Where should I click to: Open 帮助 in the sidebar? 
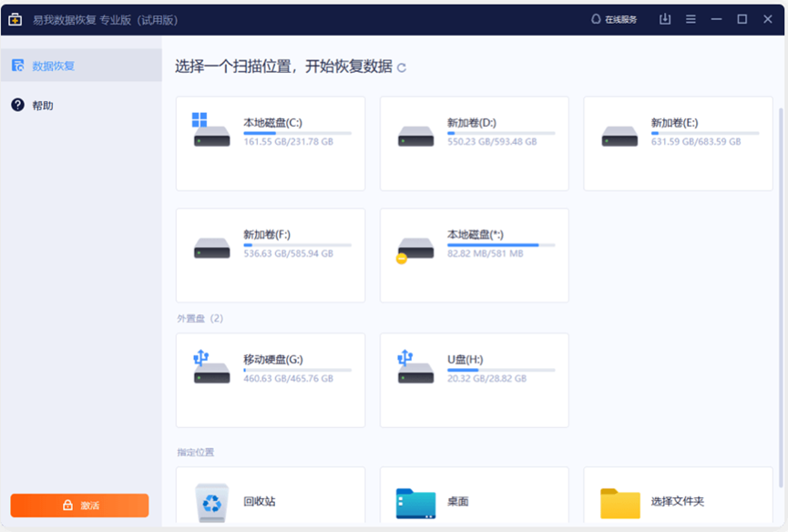click(x=43, y=106)
